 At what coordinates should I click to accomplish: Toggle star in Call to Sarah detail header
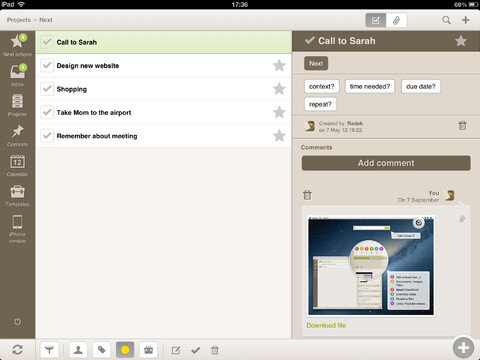pos(461,41)
